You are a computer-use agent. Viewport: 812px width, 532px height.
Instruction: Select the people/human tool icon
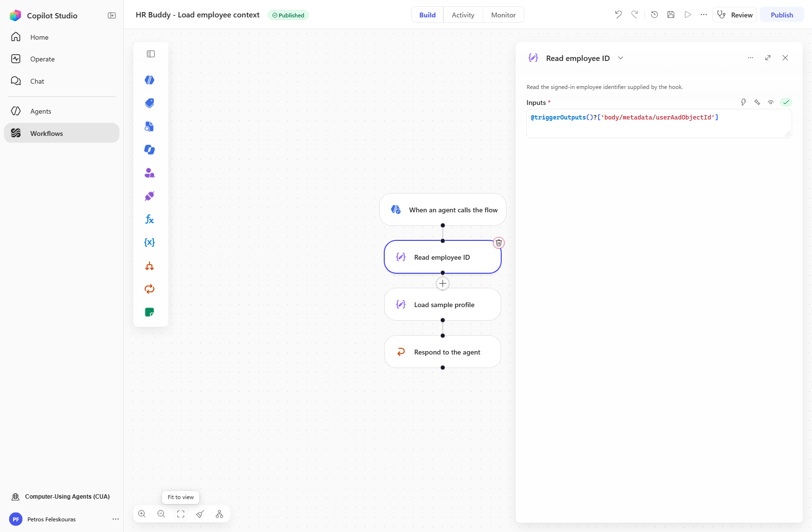coord(150,173)
